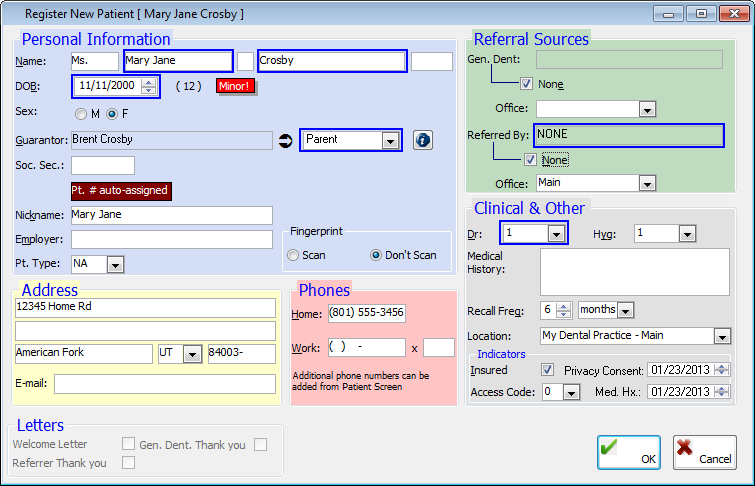This screenshot has height=486, width=755.
Task: Toggle the Insured checkbox
Action: pyautogui.click(x=547, y=370)
